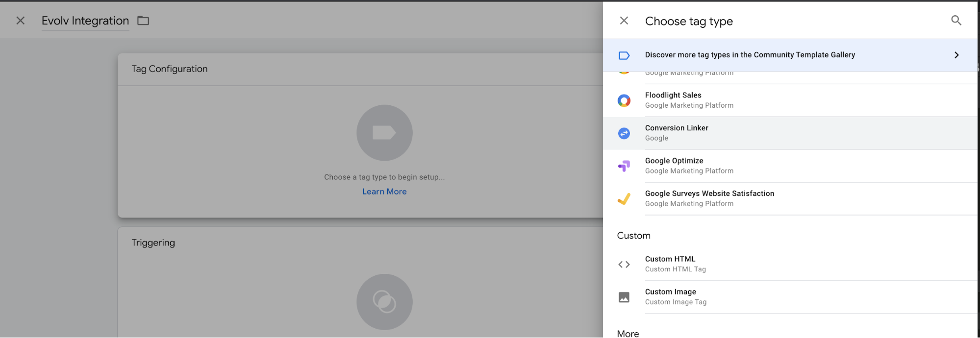
Task: Click 'Choose a tag type to begin setup' text
Action: (x=384, y=177)
